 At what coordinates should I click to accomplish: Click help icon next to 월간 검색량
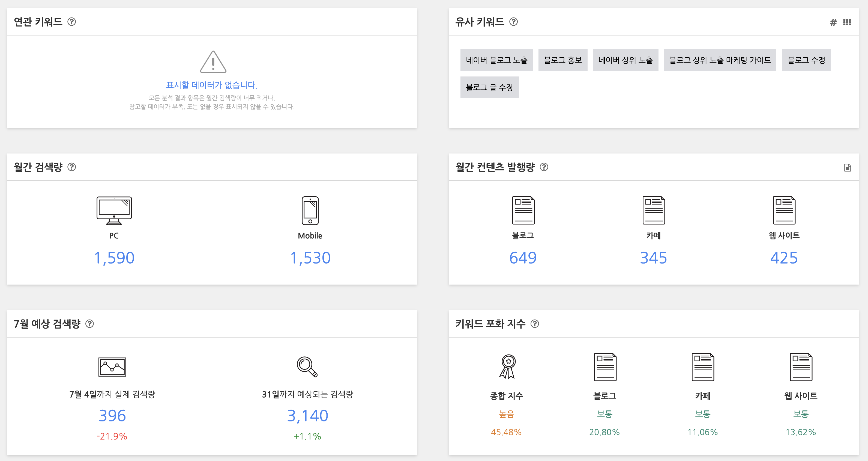point(71,167)
